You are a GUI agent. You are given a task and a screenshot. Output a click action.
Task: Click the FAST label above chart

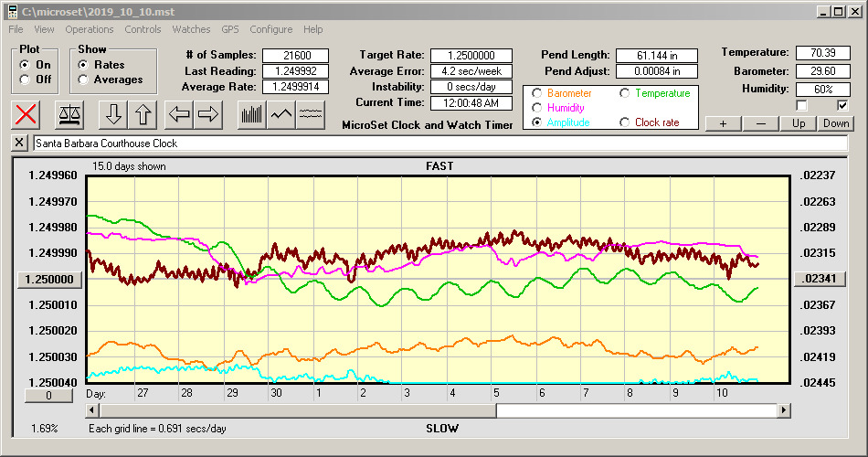click(x=439, y=166)
